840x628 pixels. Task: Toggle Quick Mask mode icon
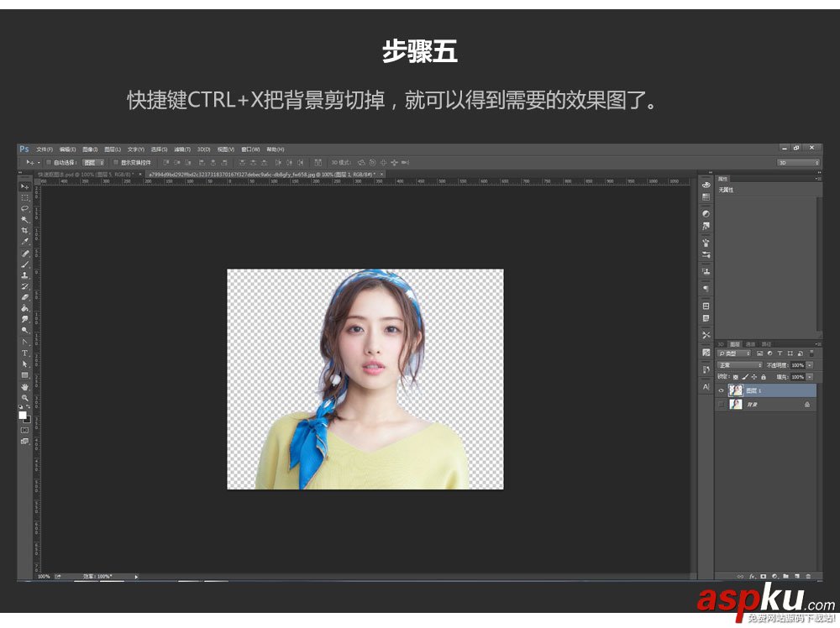tap(24, 430)
